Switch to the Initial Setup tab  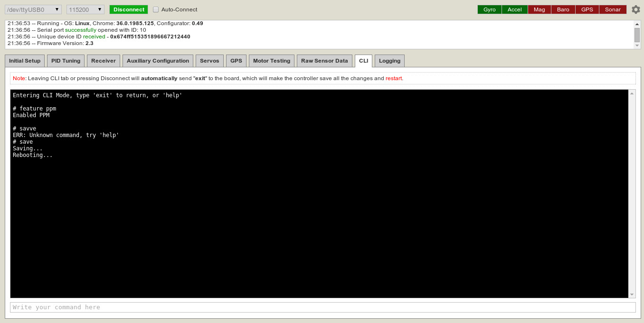pos(25,61)
